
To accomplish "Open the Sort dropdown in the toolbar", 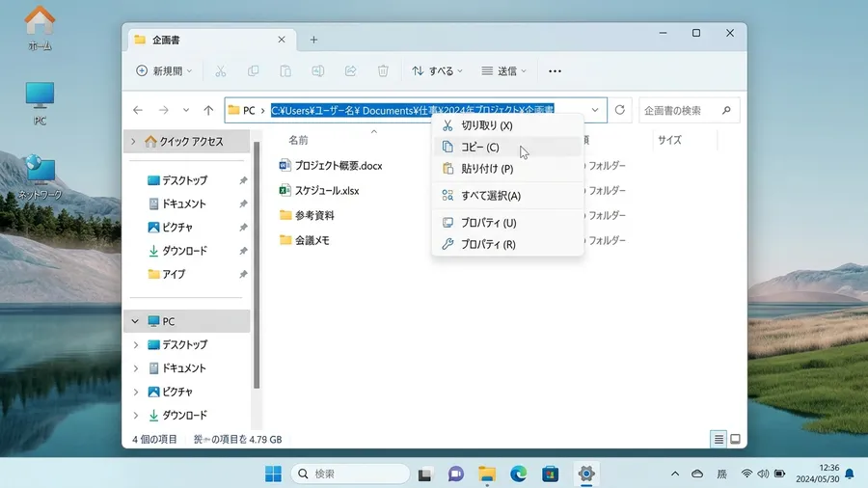I will coord(437,70).
